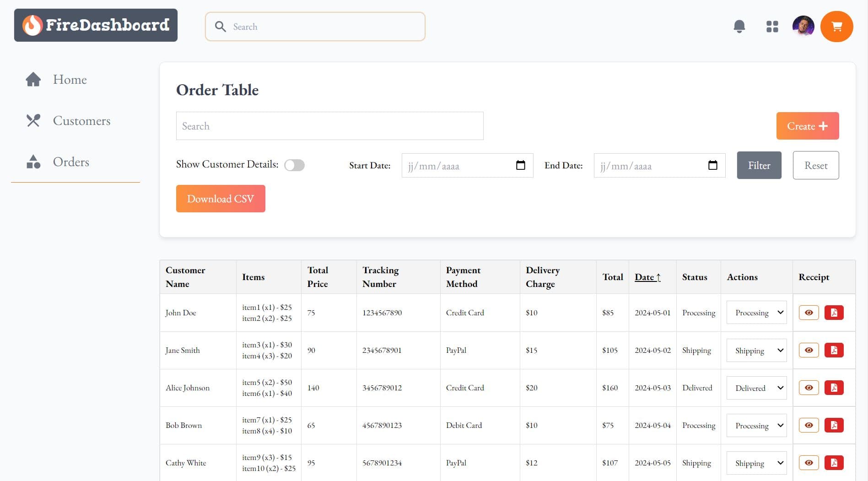868x481 pixels.
Task: Open the End Date calendar picker icon
Action: [712, 165]
